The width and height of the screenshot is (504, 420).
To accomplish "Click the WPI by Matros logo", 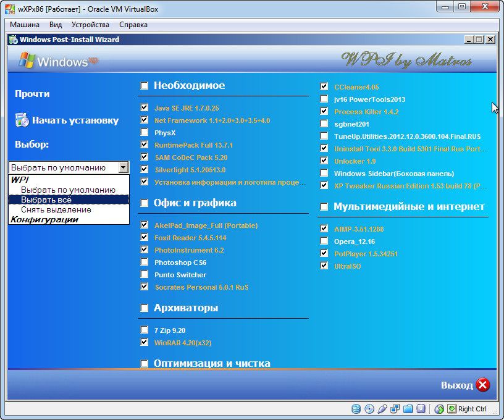I will point(406,60).
